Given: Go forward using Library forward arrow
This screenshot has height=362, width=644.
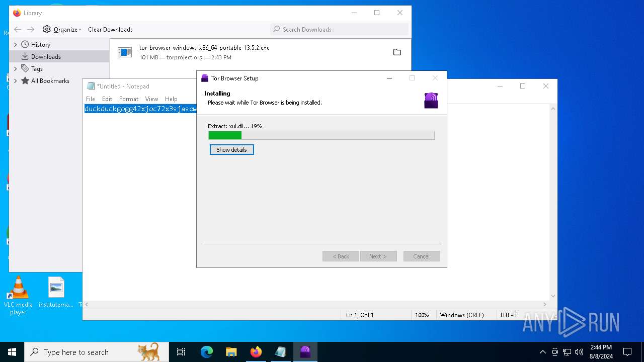Looking at the screenshot, I should tap(31, 30).
